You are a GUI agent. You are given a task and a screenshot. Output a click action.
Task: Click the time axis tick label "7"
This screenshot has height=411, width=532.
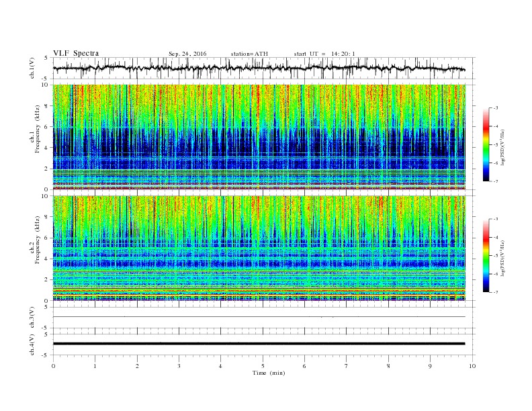pyautogui.click(x=347, y=366)
